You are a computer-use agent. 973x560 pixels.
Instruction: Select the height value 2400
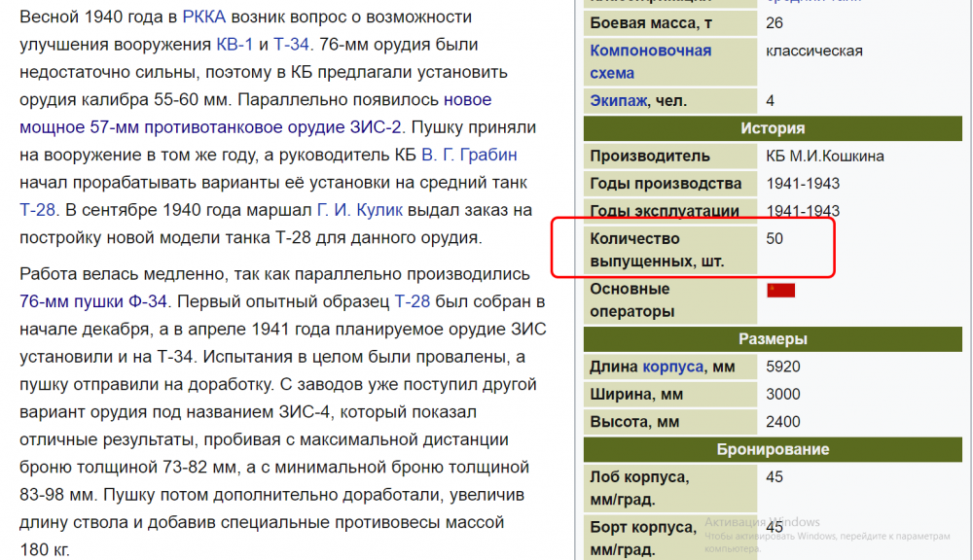coord(783,422)
